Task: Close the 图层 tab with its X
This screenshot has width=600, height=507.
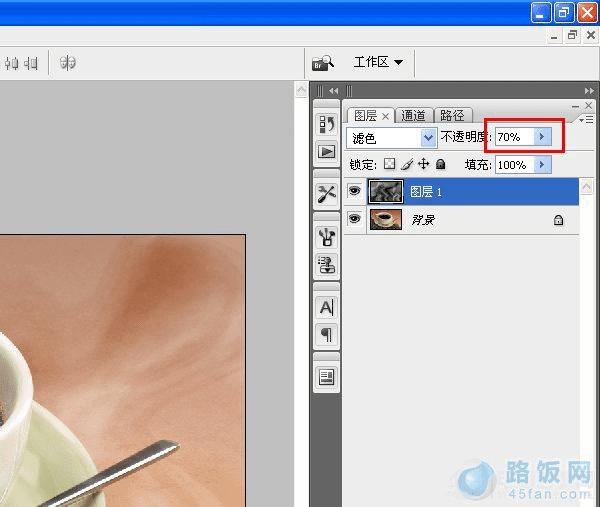Action: [x=385, y=116]
